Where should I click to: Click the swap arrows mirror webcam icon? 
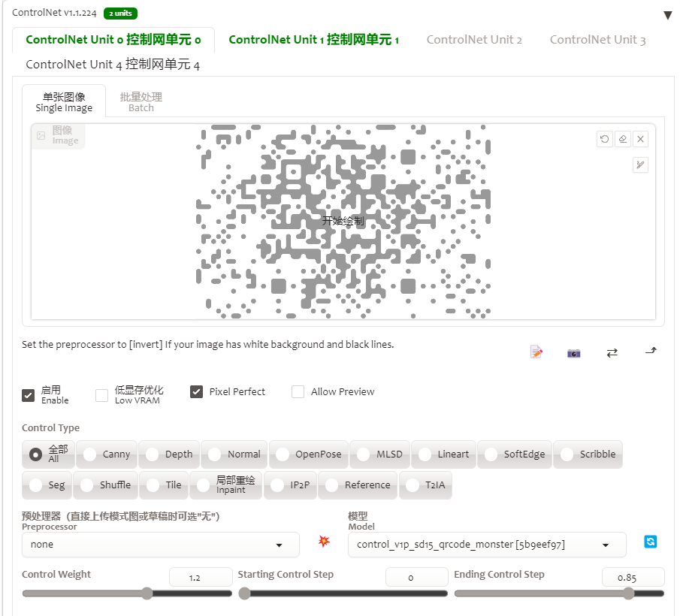pyautogui.click(x=612, y=353)
